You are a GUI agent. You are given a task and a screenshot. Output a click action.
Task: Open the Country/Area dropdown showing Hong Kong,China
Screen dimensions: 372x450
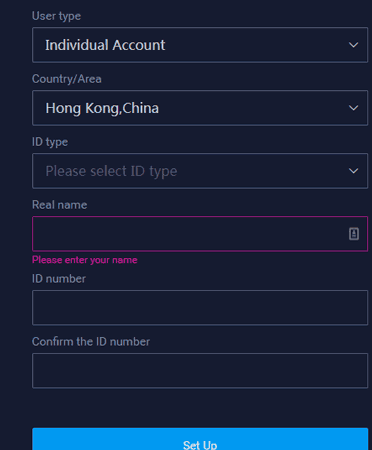tap(200, 108)
